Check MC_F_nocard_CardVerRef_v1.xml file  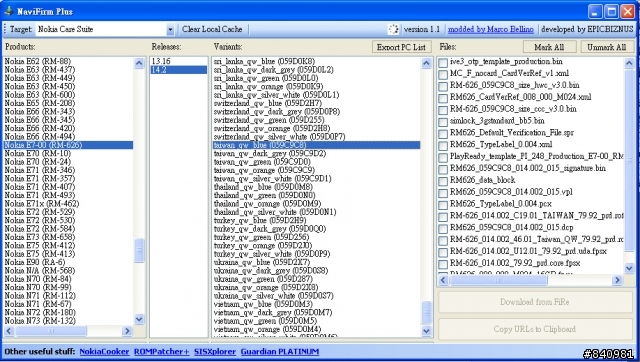pos(443,75)
